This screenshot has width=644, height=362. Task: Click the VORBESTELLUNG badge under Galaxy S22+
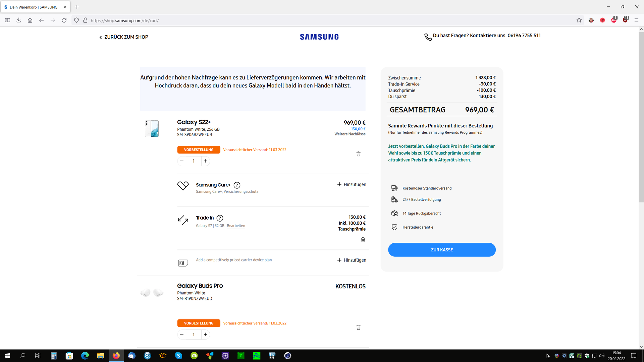(199, 150)
